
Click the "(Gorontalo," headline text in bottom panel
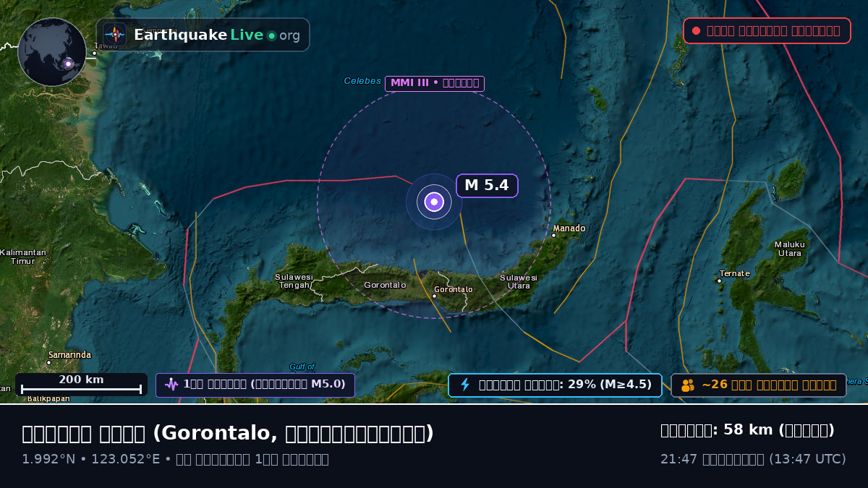point(216,433)
